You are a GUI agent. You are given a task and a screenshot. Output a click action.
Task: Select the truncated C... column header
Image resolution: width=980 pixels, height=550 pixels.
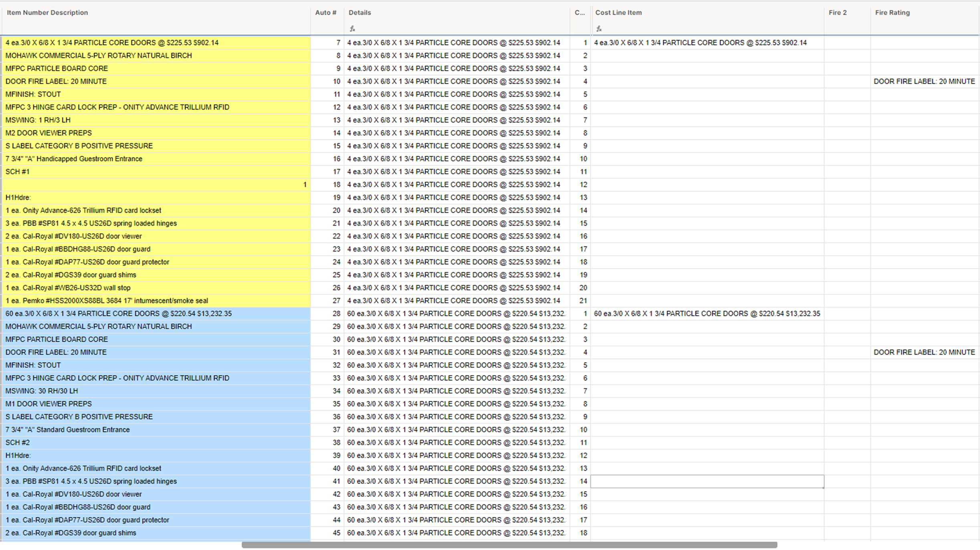579,12
